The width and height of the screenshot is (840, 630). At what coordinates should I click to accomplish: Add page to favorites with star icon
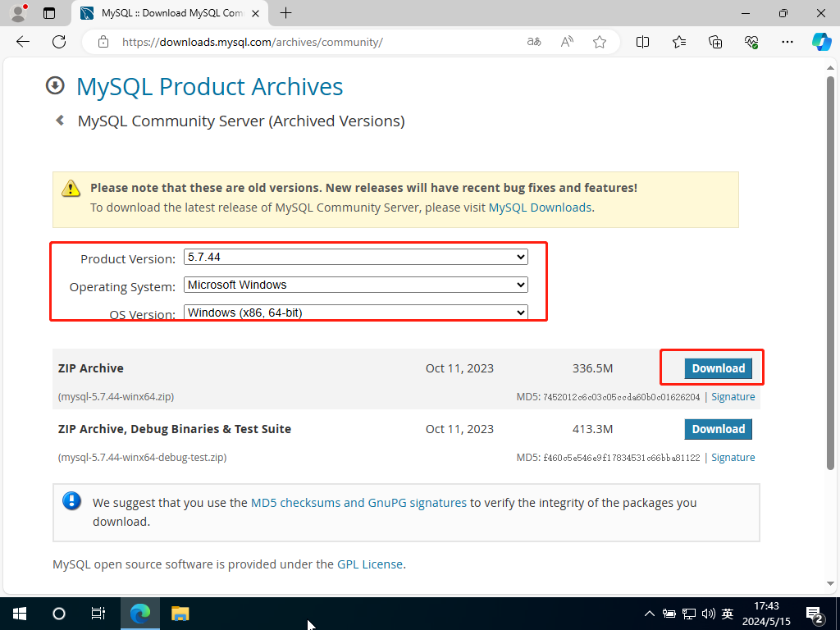click(600, 42)
